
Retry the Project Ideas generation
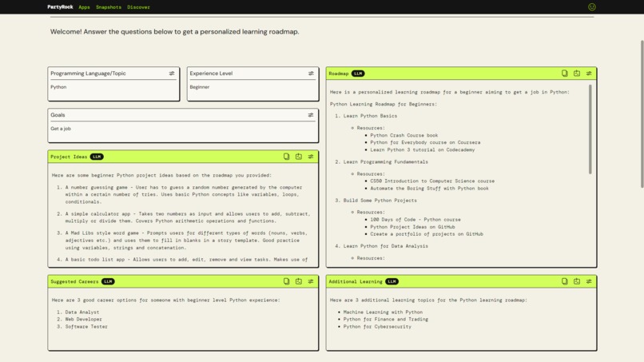tap(299, 157)
